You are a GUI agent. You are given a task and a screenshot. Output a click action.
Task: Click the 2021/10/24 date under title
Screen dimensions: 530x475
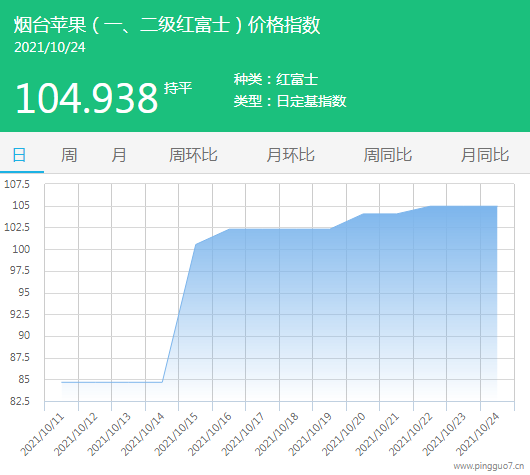click(x=50, y=47)
